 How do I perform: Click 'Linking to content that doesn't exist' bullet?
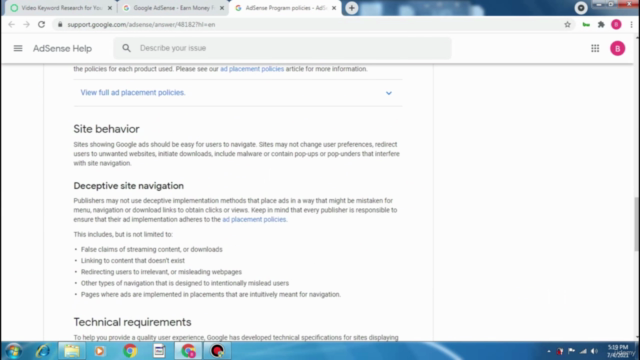[133, 260]
